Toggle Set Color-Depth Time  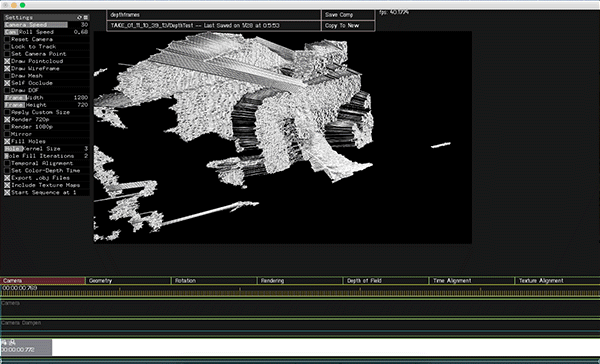click(7, 170)
